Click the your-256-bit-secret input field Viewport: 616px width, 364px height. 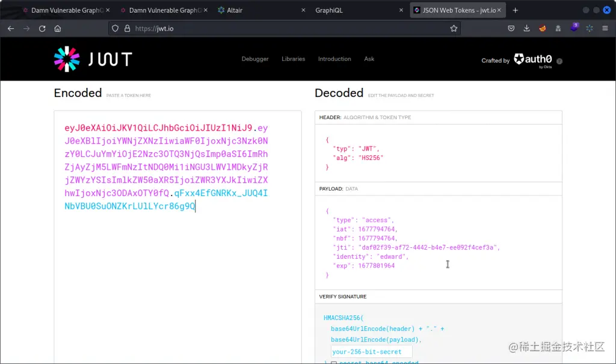pyautogui.click(x=371, y=352)
